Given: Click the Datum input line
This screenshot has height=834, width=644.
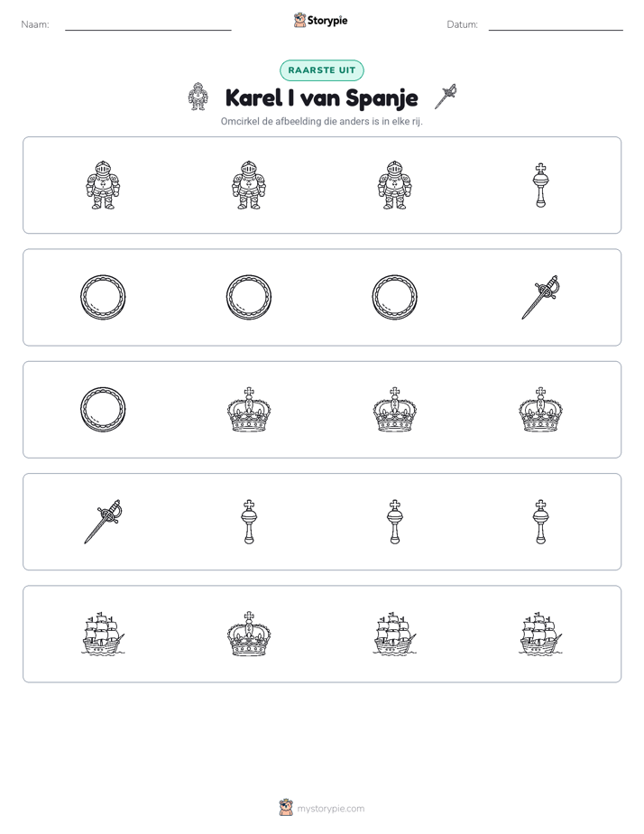Looking at the screenshot, I should point(556,25).
